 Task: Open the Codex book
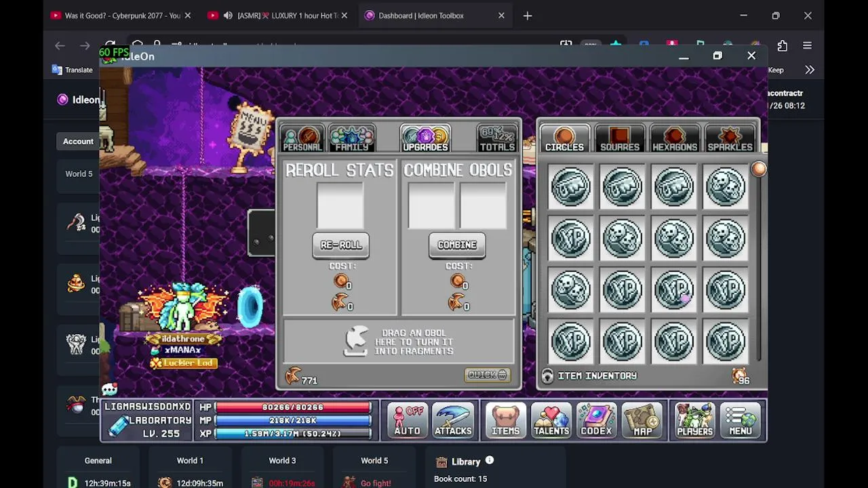click(596, 420)
